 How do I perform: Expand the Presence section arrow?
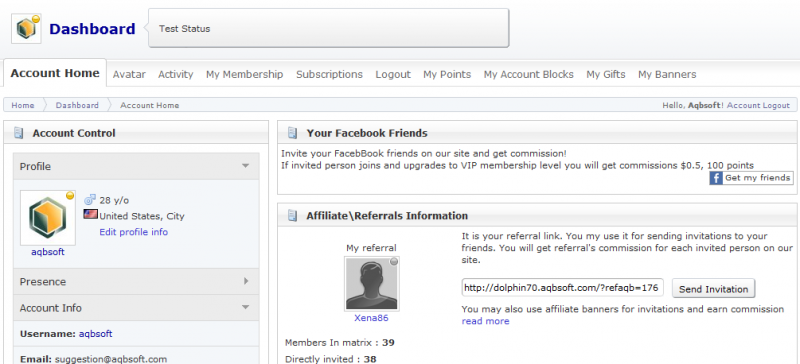tap(246, 281)
